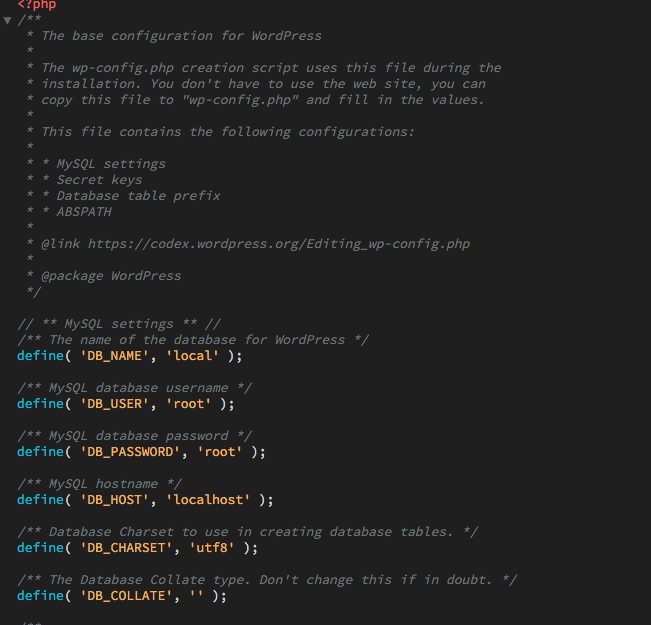Click the 'root' value on the DB_USER line
This screenshot has width=651, height=625.
[192, 404]
